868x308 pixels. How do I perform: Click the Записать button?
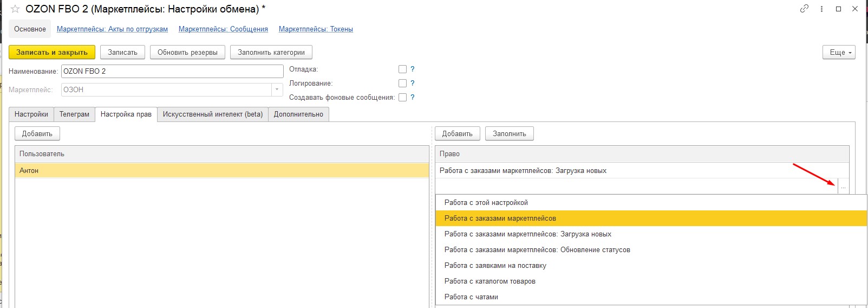[122, 52]
